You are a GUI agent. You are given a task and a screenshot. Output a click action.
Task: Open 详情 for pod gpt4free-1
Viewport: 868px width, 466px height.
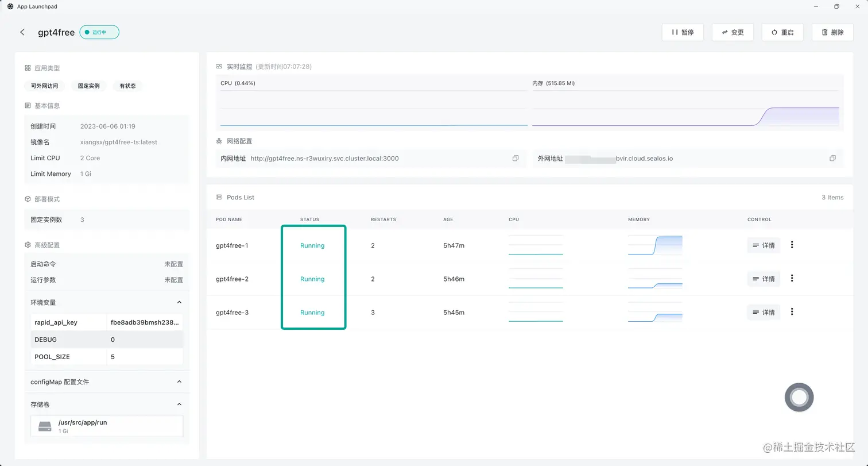pos(764,245)
